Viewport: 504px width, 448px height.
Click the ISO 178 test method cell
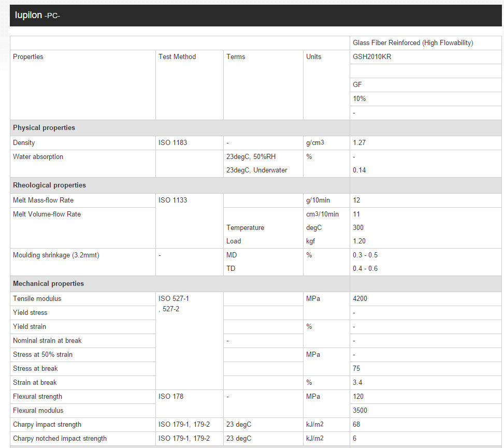[x=171, y=397]
